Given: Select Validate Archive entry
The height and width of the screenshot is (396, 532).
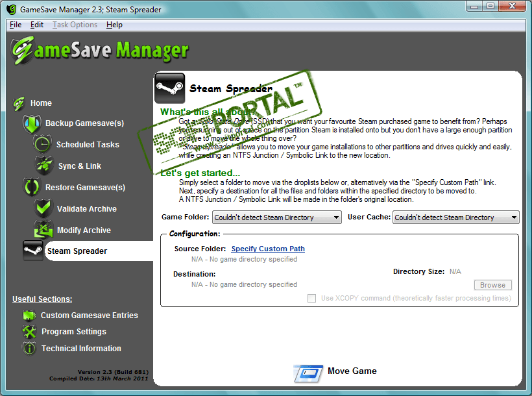Looking at the screenshot, I should click(87, 208).
